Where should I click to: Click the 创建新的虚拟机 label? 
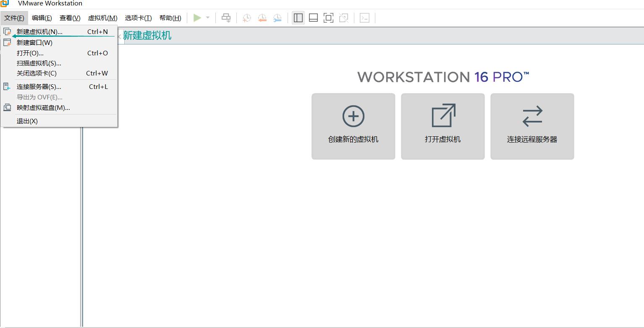tap(353, 139)
